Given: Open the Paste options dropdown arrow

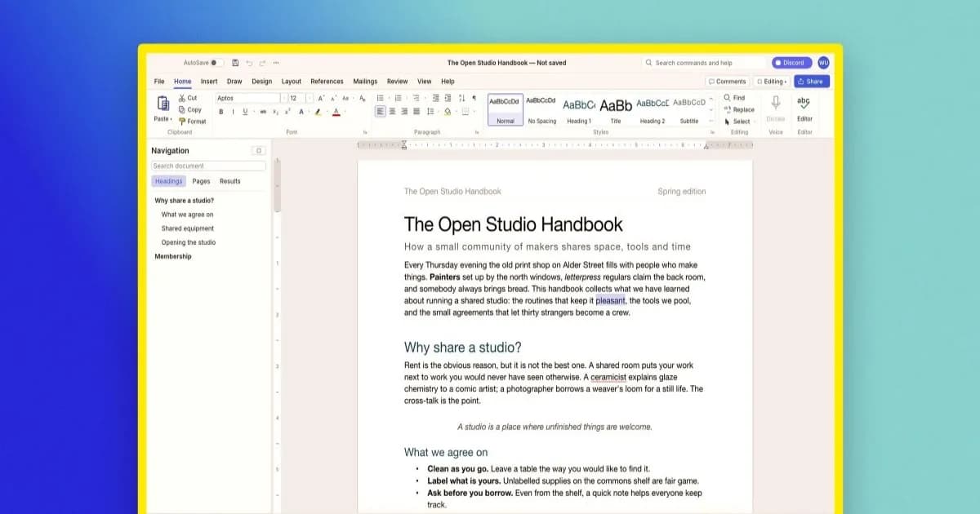Looking at the screenshot, I should (x=171, y=119).
